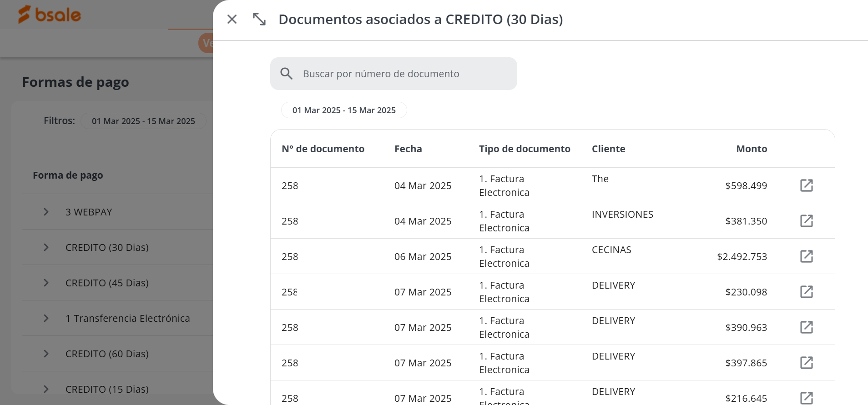Viewport: 868px width, 405px height.
Task: Select the Cliente column header
Action: (x=608, y=149)
